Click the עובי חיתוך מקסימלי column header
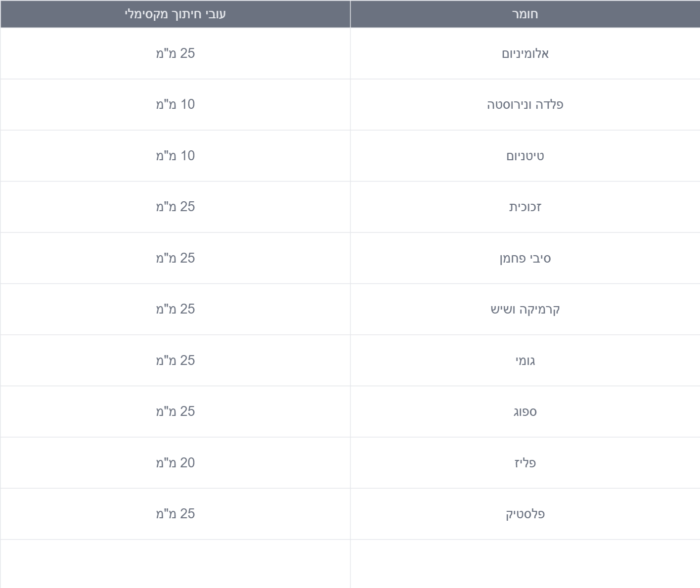The height and width of the screenshot is (588, 700). 175,14
